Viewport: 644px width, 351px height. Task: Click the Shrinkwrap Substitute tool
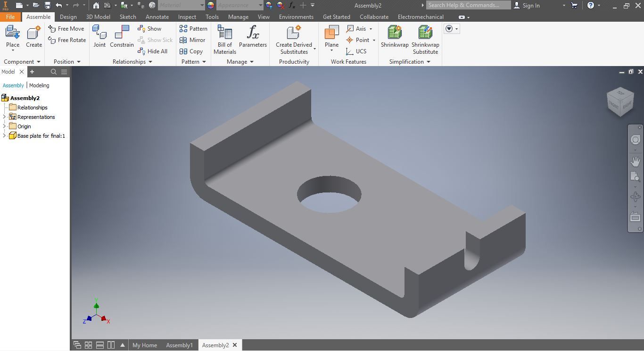(x=425, y=40)
